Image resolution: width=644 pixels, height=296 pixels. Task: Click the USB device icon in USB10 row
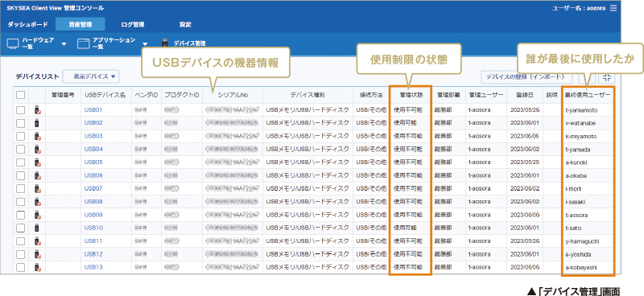coord(37,228)
